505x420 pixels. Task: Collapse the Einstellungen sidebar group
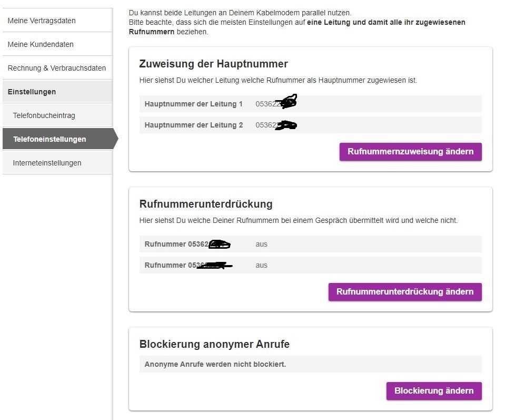coord(32,92)
